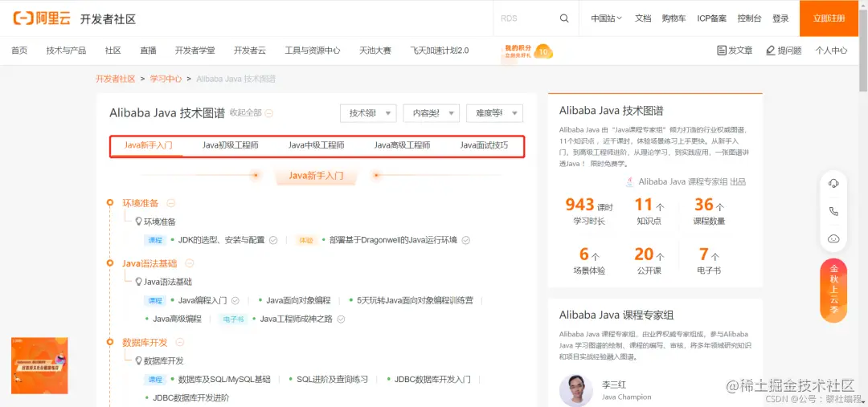Open the 内容类型 dropdown
Screen dimensions: 868x407
(x=432, y=113)
